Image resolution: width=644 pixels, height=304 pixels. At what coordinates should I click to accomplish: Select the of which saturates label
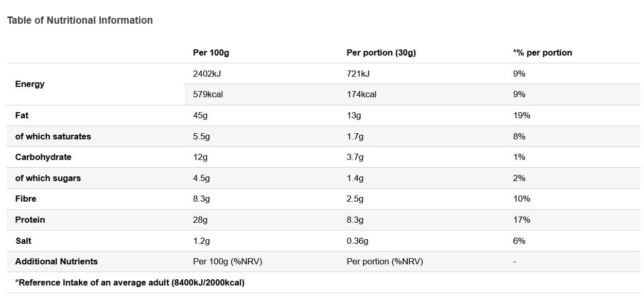(x=53, y=136)
